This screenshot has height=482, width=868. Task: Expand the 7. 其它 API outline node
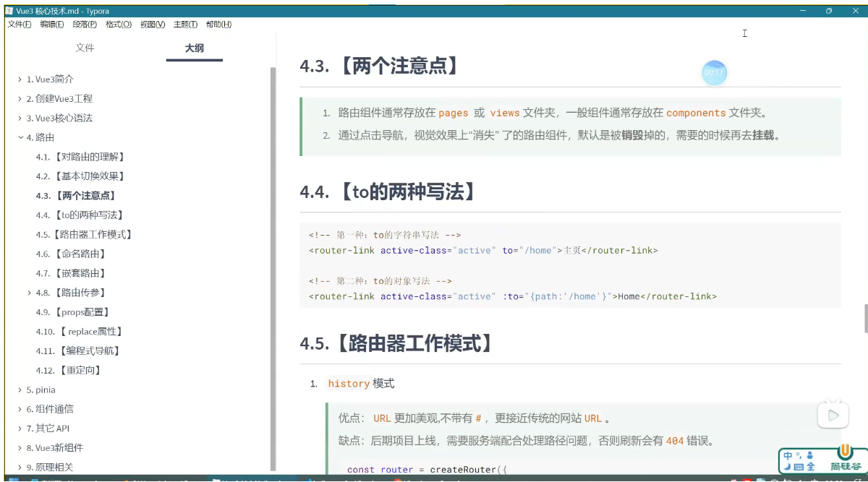[20, 429]
